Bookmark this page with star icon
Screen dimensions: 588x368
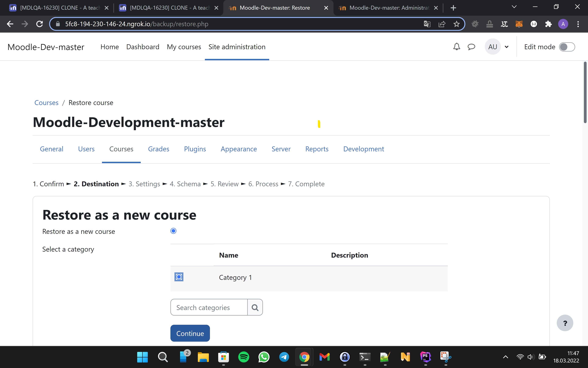(x=457, y=24)
